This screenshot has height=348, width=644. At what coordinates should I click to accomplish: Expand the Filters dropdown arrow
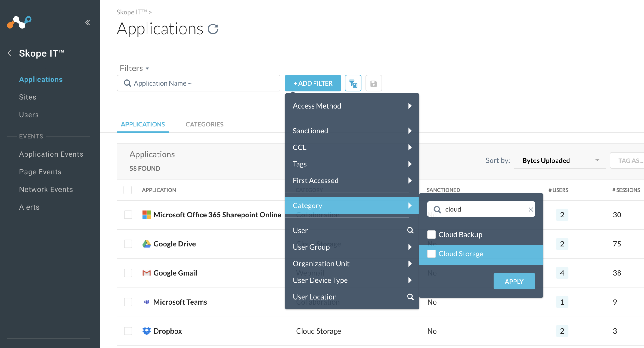tap(147, 69)
